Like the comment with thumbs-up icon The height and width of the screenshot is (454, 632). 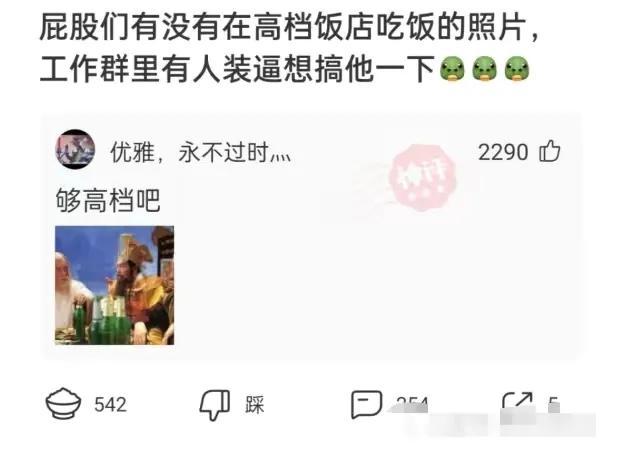pos(550,151)
